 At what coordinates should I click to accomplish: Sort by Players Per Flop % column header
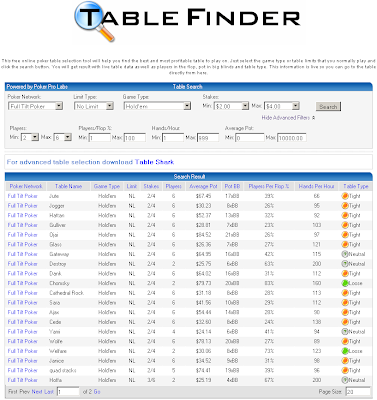tap(269, 186)
